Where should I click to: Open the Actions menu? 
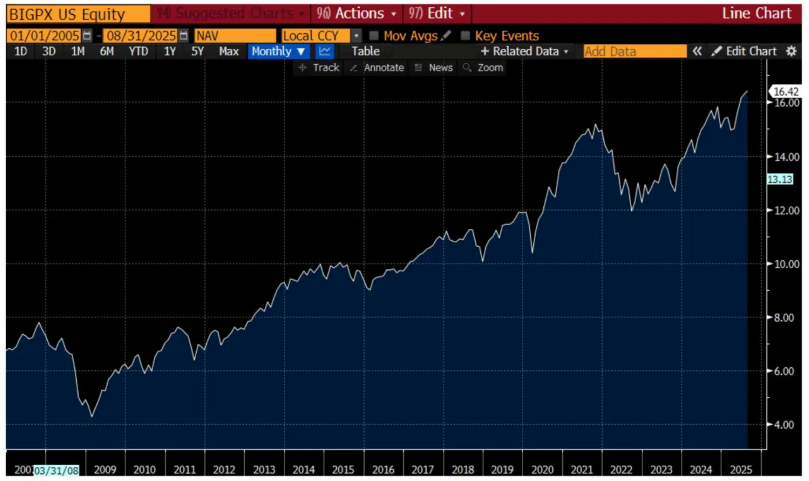pos(356,14)
